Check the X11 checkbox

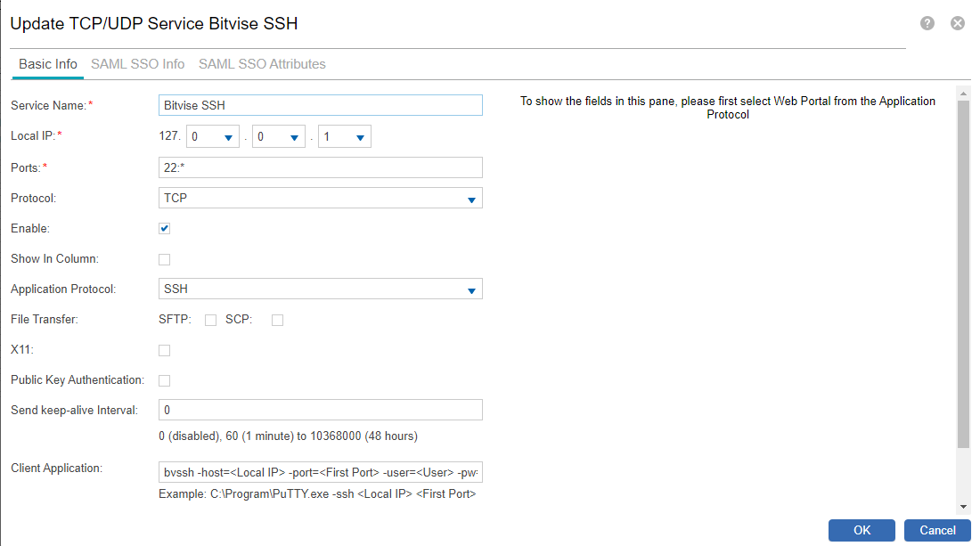165,350
